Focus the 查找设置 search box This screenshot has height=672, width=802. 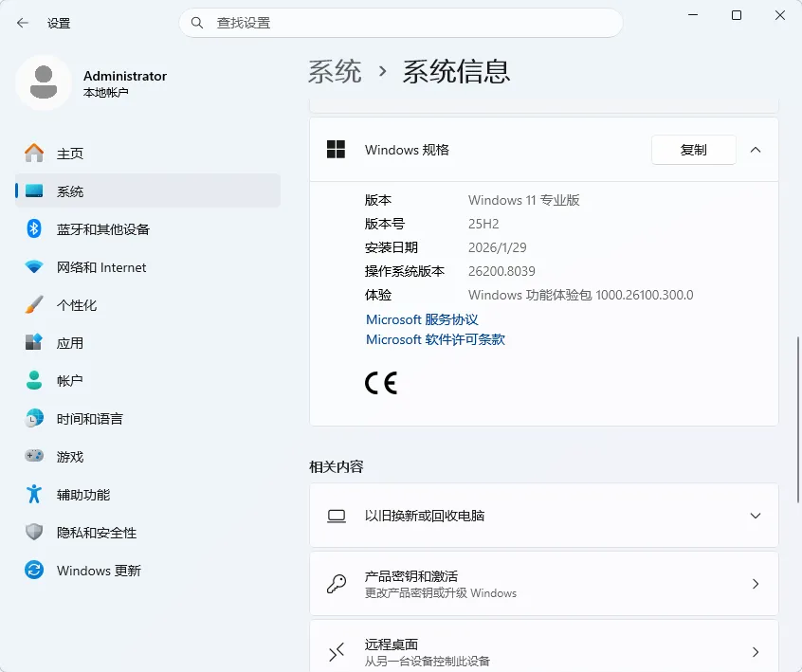click(401, 23)
